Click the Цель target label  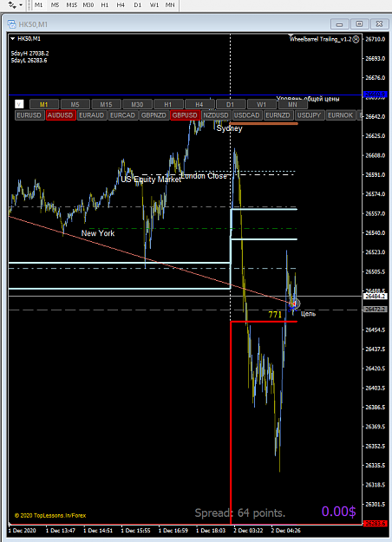coord(308,314)
